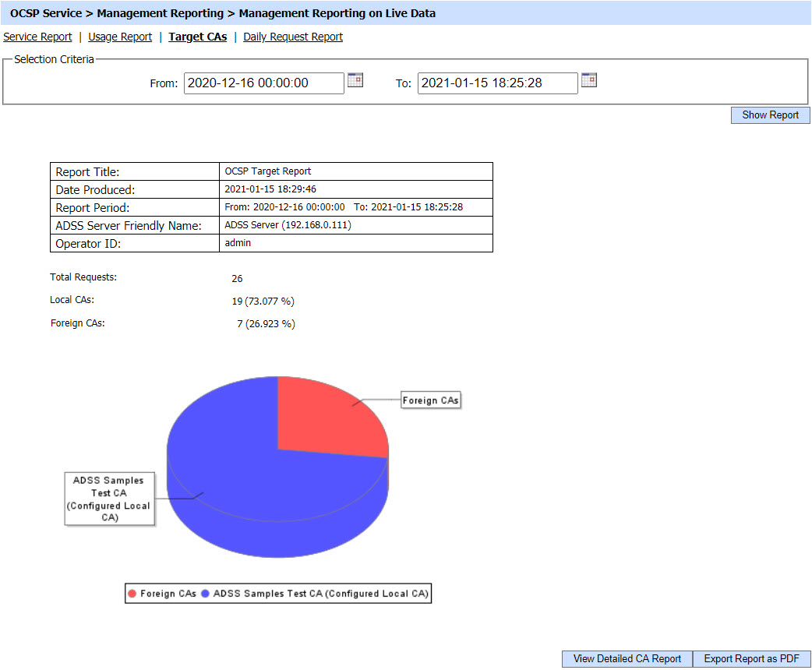Viewport: 812px width, 670px height.
Task: Click View Detailed CA Report button
Action: tap(627, 659)
